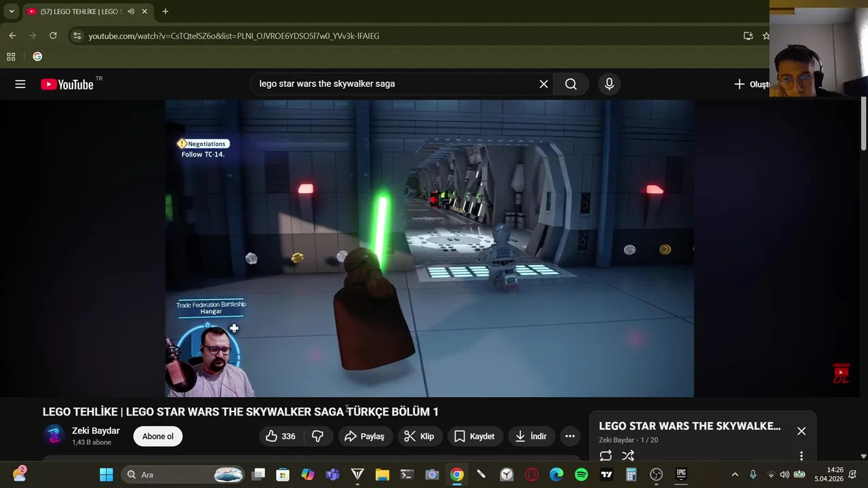Click the page vertical scrollbar thumb
868x488 pixels.
(x=863, y=124)
